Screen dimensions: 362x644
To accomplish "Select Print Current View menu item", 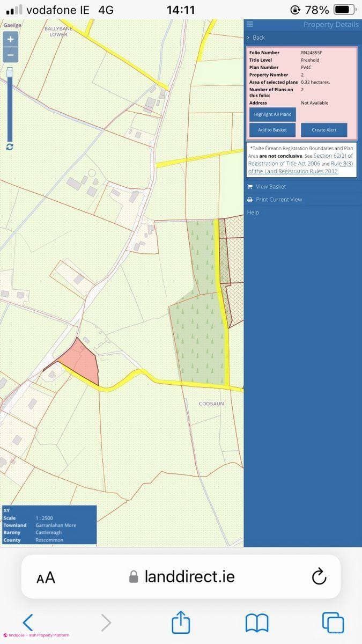I will [275, 200].
